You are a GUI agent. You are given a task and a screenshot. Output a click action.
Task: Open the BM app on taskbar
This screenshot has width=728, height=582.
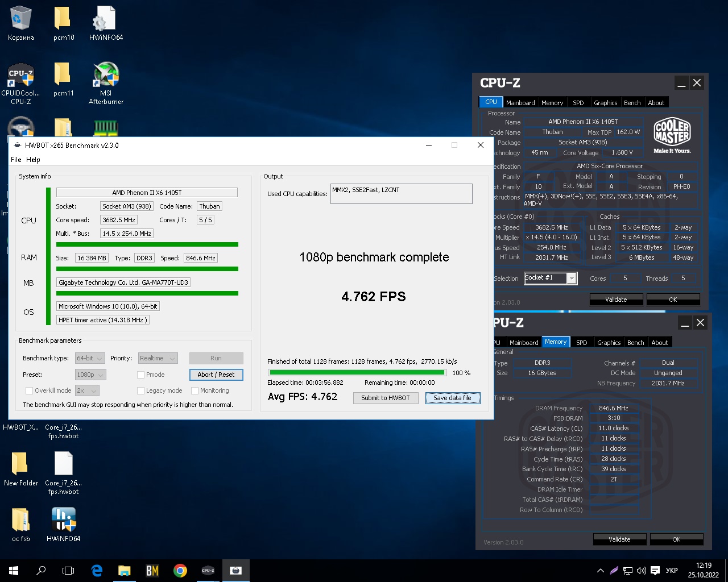click(x=152, y=571)
